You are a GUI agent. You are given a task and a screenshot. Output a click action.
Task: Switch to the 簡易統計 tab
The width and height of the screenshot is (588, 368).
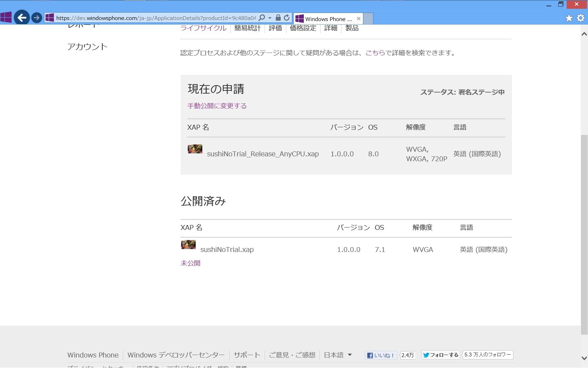(247, 28)
